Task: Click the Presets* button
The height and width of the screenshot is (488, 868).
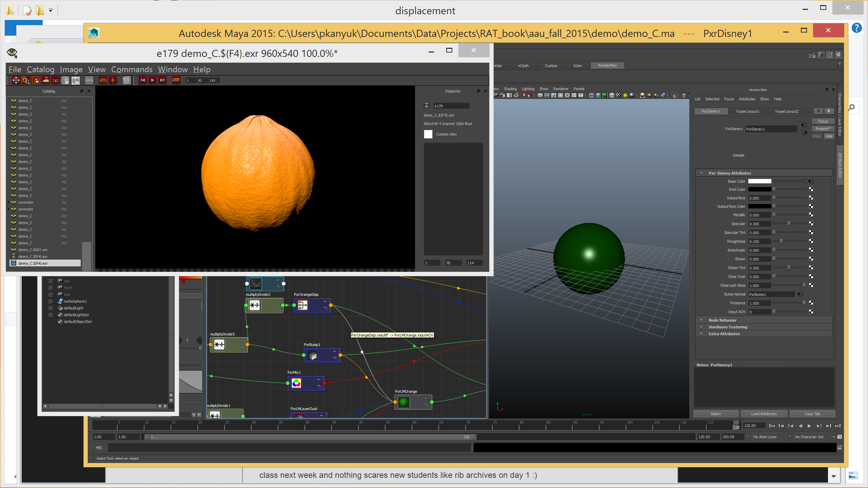Action: tap(823, 129)
